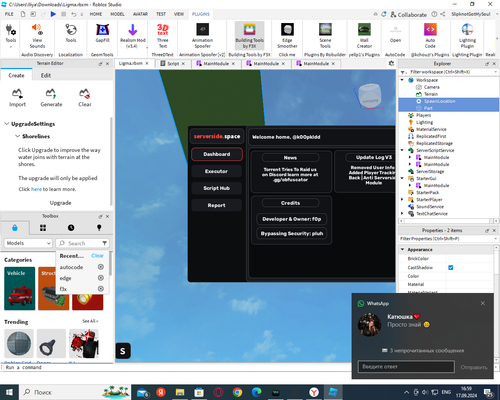Launch the Realism Mod plugin
Screen dimensions: 500x400
133,36
